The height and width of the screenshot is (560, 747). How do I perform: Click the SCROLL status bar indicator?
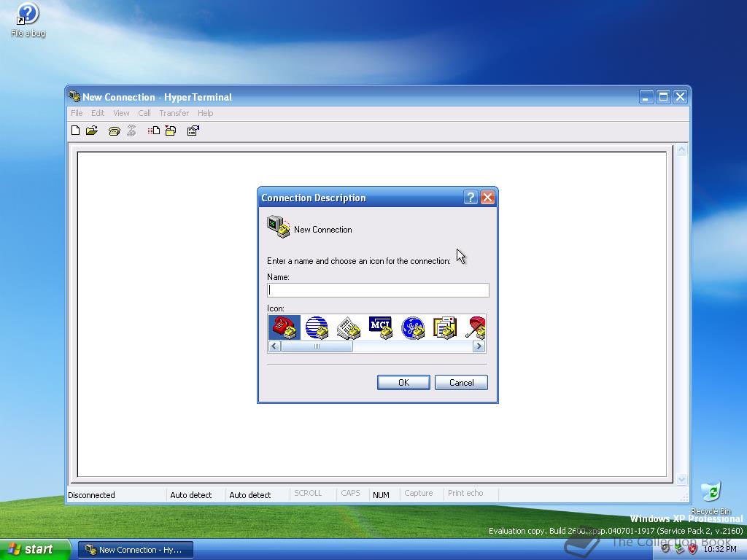[308, 494]
